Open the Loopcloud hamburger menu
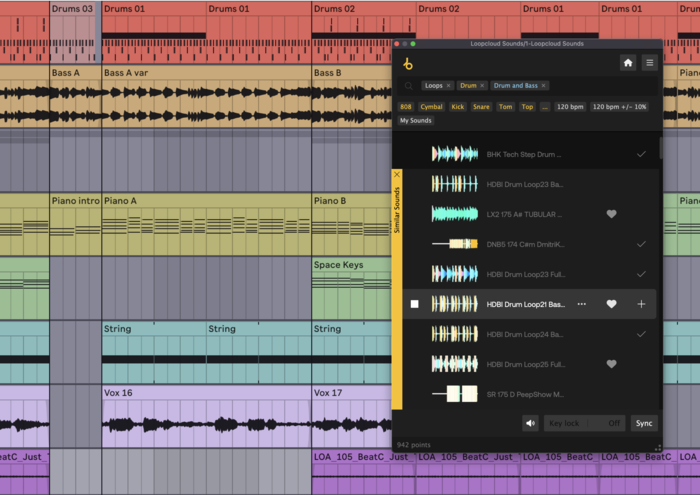 click(650, 63)
